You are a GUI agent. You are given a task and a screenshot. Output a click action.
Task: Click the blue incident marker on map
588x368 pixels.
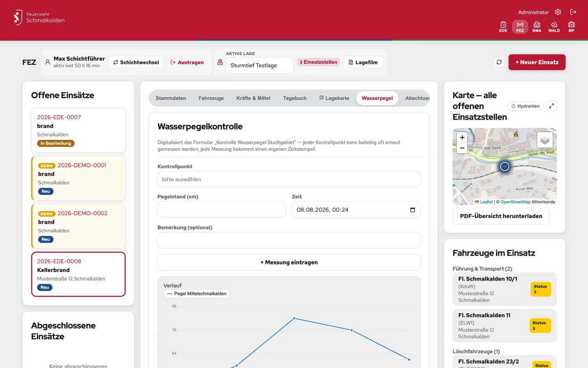pos(505,167)
